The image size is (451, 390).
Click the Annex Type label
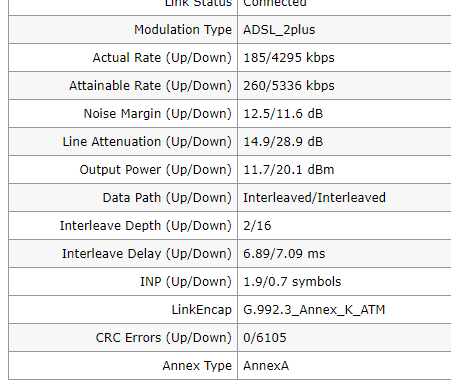pyautogui.click(x=197, y=366)
